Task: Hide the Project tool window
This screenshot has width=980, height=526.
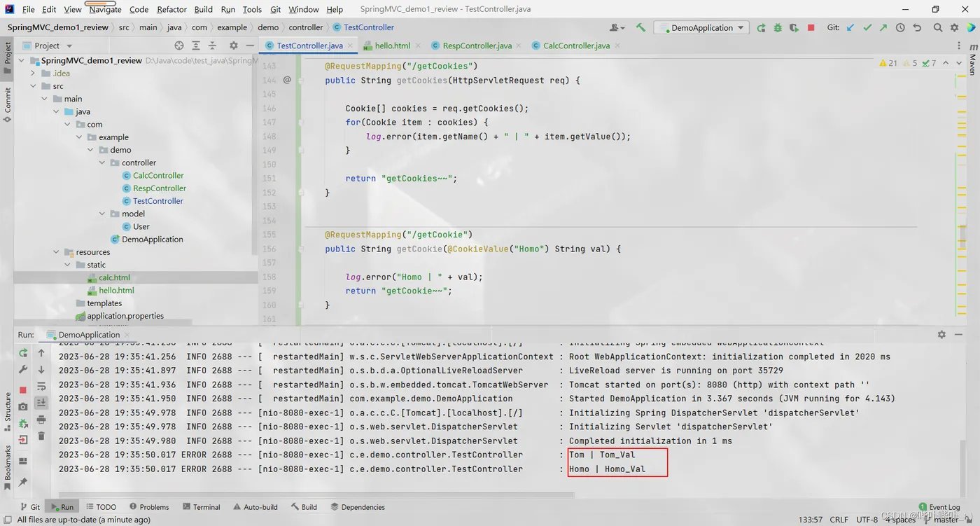Action: pos(250,46)
